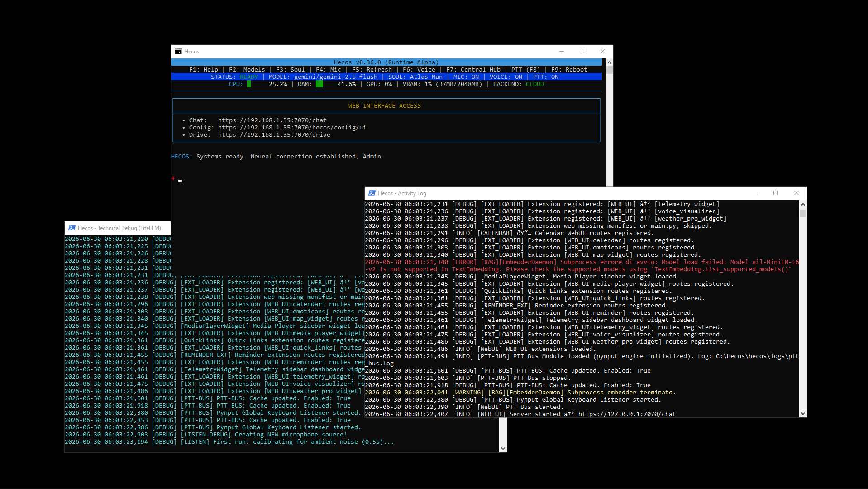This screenshot has width=868, height=489.
Task: Click the Hecos console scrollbar up arrow
Action: click(x=609, y=62)
